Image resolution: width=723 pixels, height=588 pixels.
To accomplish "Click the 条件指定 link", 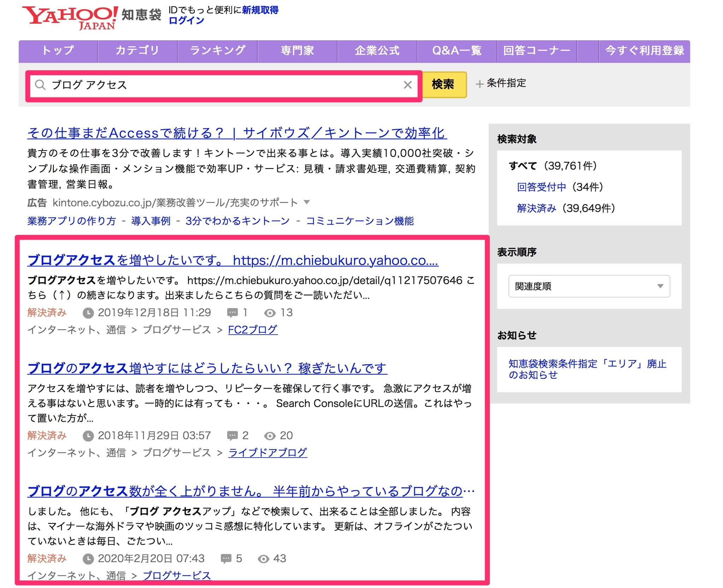I will coord(506,83).
